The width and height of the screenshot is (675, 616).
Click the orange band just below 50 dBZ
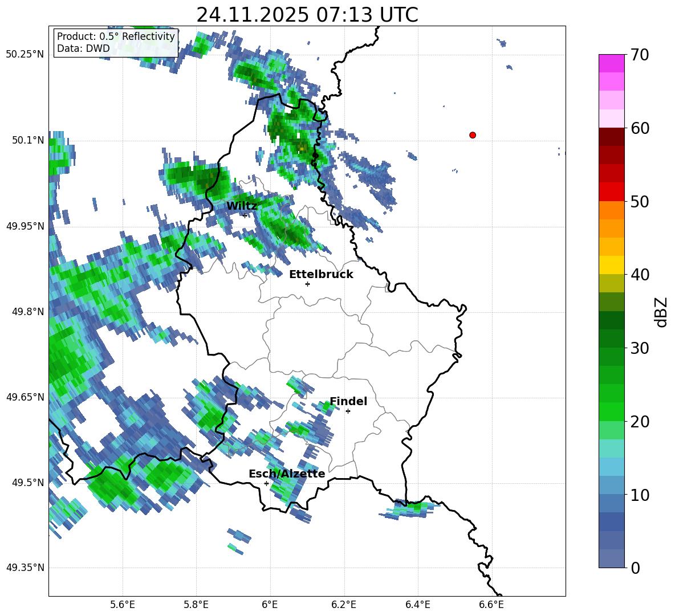tap(612, 210)
